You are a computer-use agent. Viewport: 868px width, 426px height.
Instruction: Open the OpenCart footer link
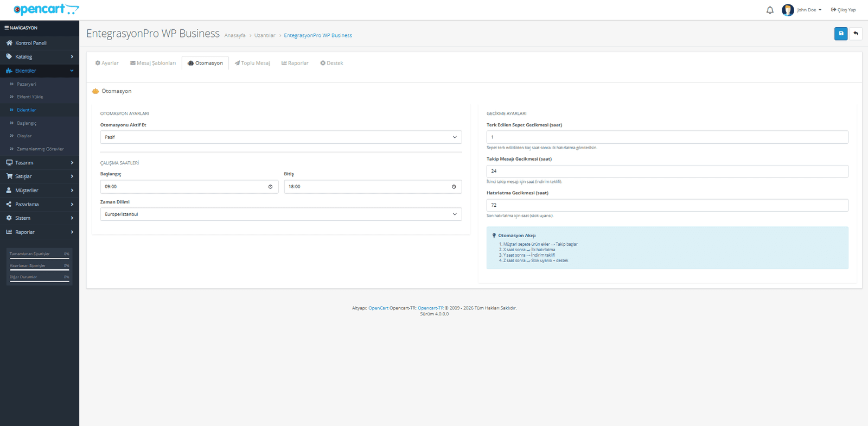point(379,308)
